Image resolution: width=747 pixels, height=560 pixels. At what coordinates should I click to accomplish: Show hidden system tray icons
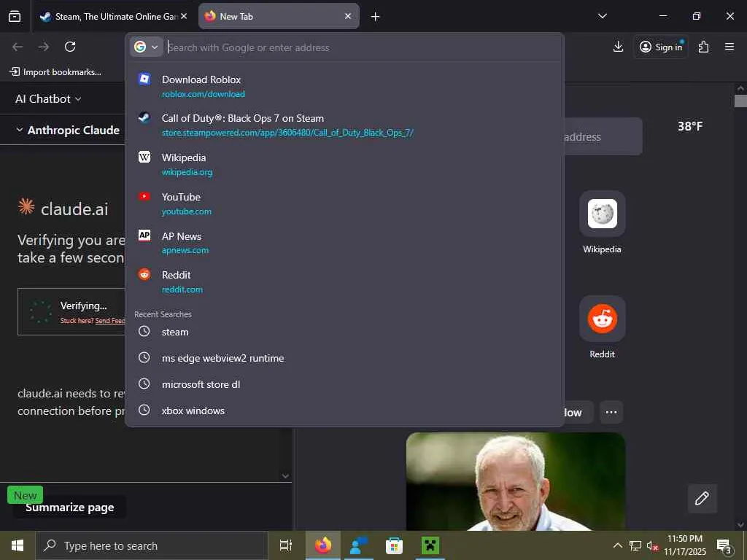tap(617, 545)
